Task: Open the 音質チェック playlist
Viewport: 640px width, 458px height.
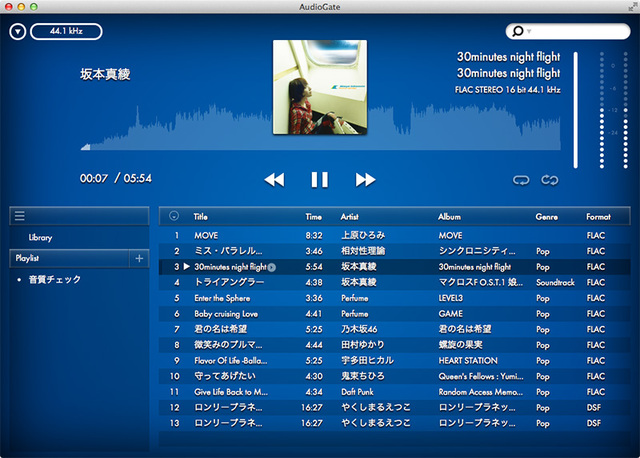Action: pos(54,280)
